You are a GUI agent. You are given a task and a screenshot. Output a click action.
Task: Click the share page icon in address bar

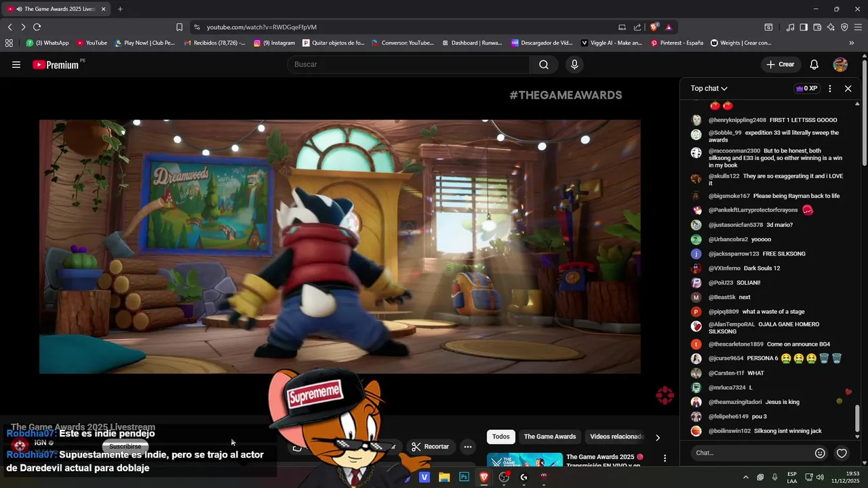(637, 27)
